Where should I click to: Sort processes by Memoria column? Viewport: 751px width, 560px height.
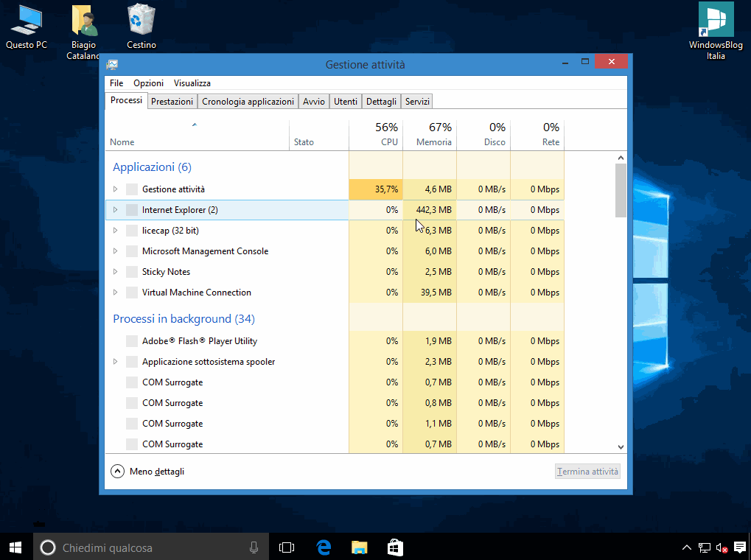430,135
